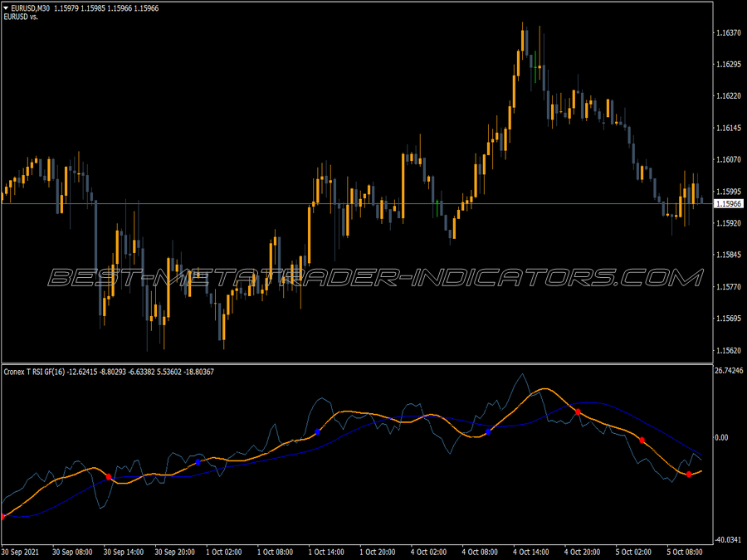Click the 5 Oct 02:00 time label
The image size is (747, 560).
[633, 552]
